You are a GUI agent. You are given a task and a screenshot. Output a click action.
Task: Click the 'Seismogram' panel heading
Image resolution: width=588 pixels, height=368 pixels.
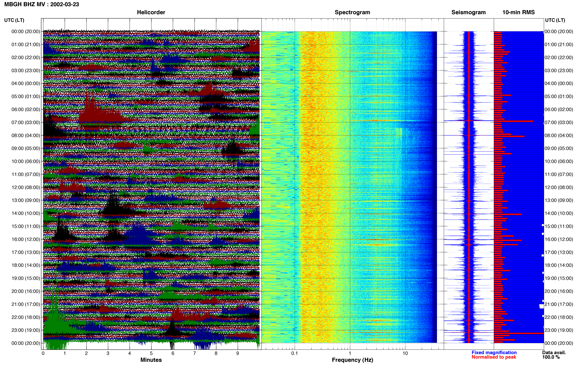point(468,12)
